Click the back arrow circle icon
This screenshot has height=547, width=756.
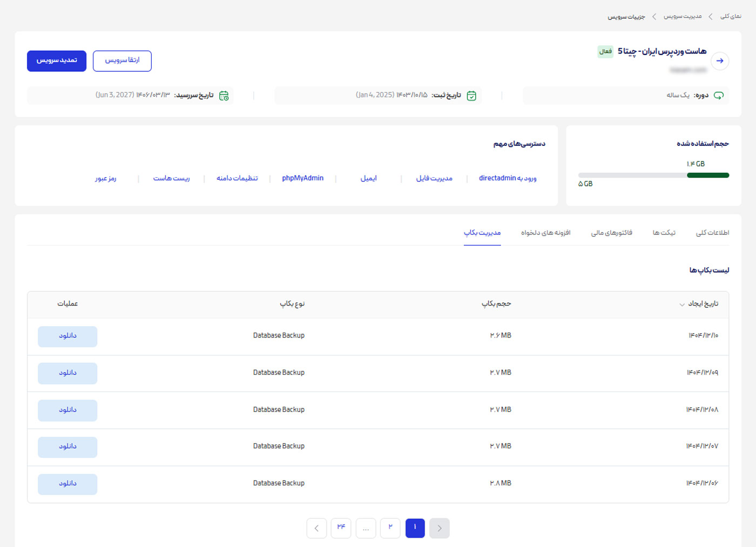[x=720, y=60]
